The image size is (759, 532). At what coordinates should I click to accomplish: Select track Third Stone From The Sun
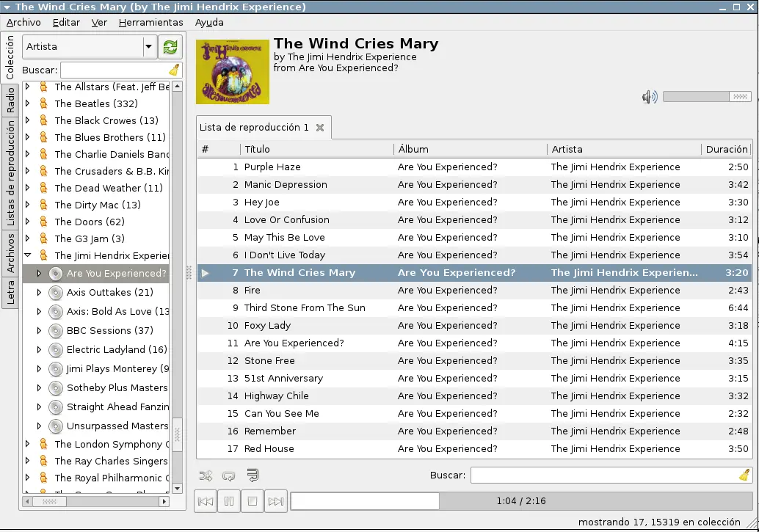coord(474,308)
